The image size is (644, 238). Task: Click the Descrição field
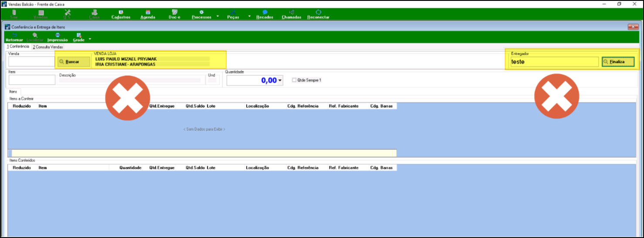[130, 80]
